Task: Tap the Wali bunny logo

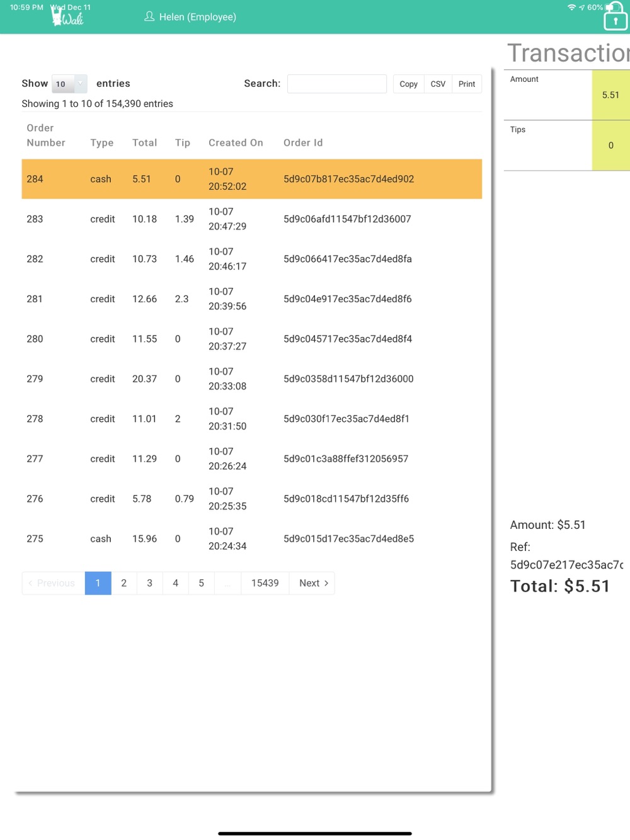Action: 67,17
